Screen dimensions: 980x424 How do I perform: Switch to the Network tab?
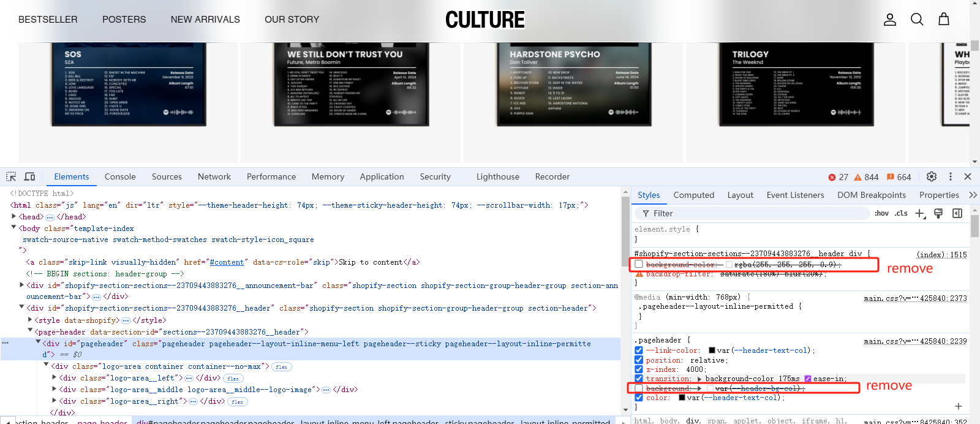pos(214,176)
